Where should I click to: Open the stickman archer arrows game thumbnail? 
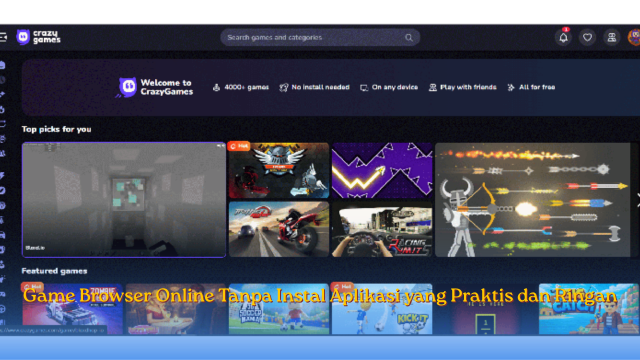tap(533, 200)
